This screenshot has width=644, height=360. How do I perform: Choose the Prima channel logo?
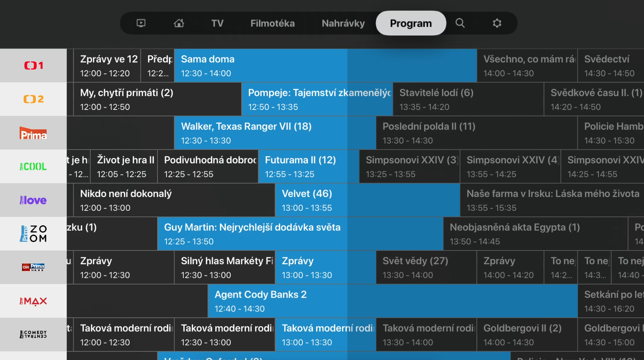[x=33, y=133]
